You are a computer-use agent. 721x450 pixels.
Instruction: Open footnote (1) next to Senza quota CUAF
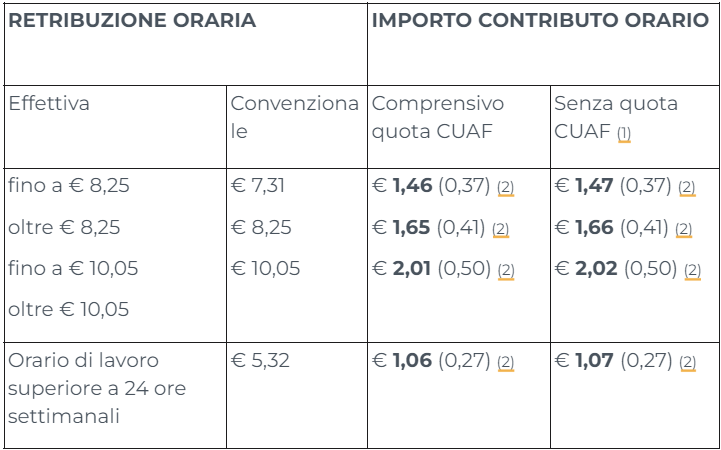click(x=624, y=134)
